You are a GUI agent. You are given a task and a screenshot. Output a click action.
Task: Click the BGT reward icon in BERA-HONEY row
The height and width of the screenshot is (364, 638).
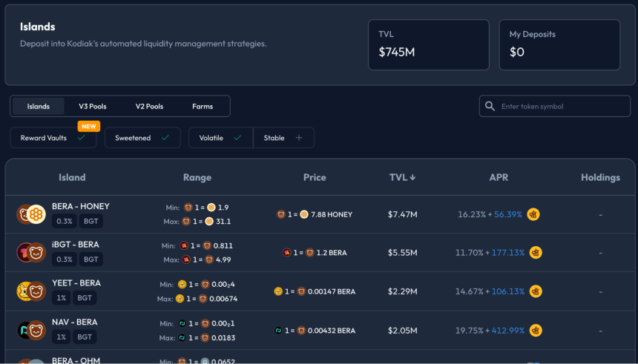[533, 214]
